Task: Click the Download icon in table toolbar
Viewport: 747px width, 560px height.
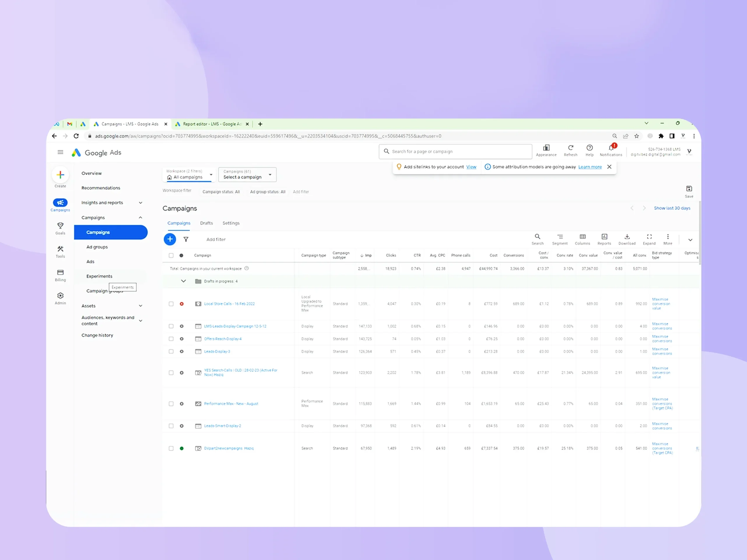Action: (627, 237)
